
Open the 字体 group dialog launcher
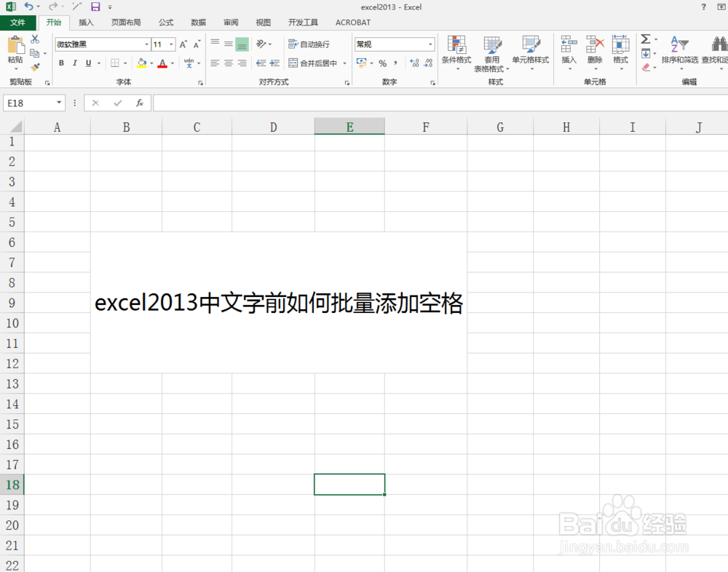coord(201,83)
